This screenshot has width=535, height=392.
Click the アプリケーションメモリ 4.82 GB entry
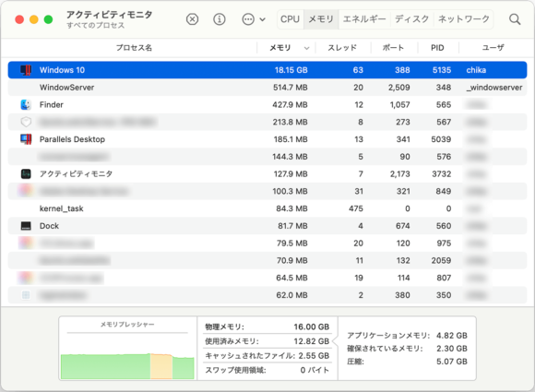(407, 336)
